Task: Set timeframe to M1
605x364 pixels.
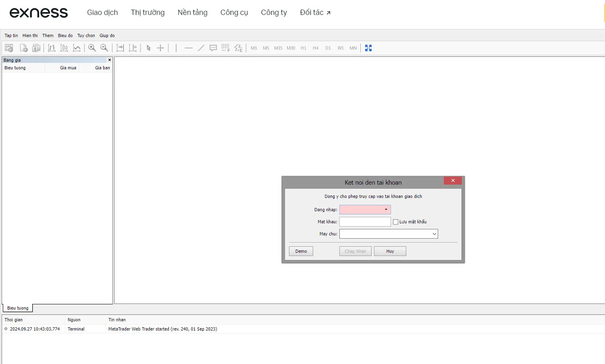Action: click(x=254, y=48)
